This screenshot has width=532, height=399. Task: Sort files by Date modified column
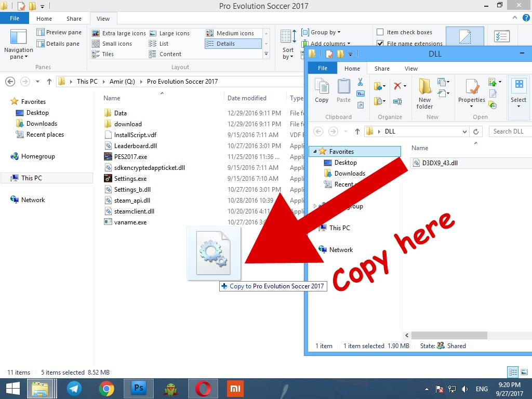tap(247, 98)
